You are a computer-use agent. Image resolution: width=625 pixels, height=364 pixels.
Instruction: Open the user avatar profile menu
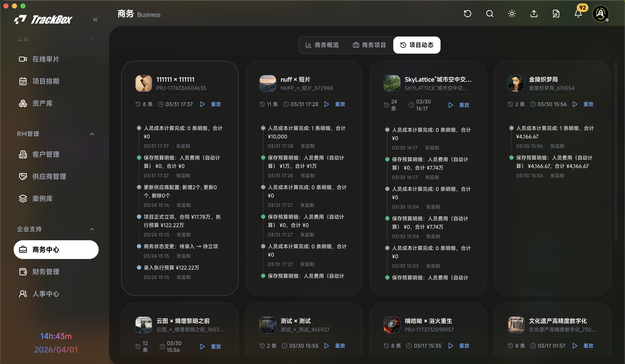[600, 14]
